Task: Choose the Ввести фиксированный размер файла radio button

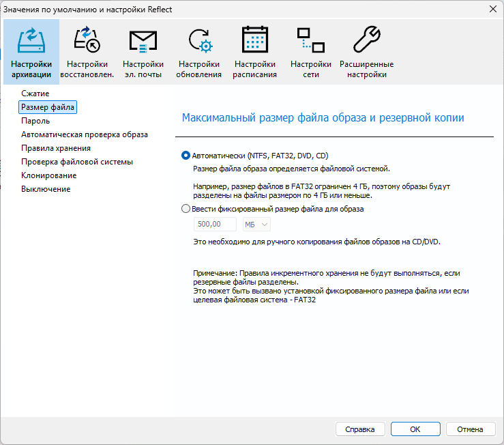Action: [x=186, y=209]
